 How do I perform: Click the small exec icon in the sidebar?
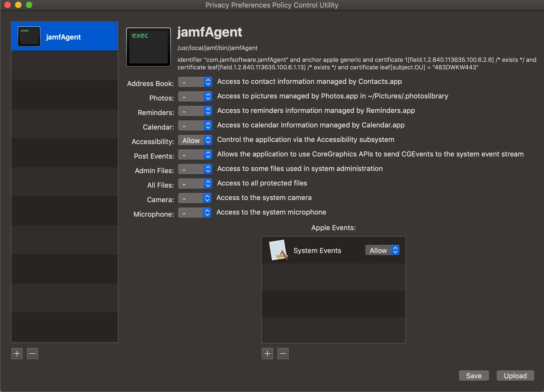pos(29,36)
